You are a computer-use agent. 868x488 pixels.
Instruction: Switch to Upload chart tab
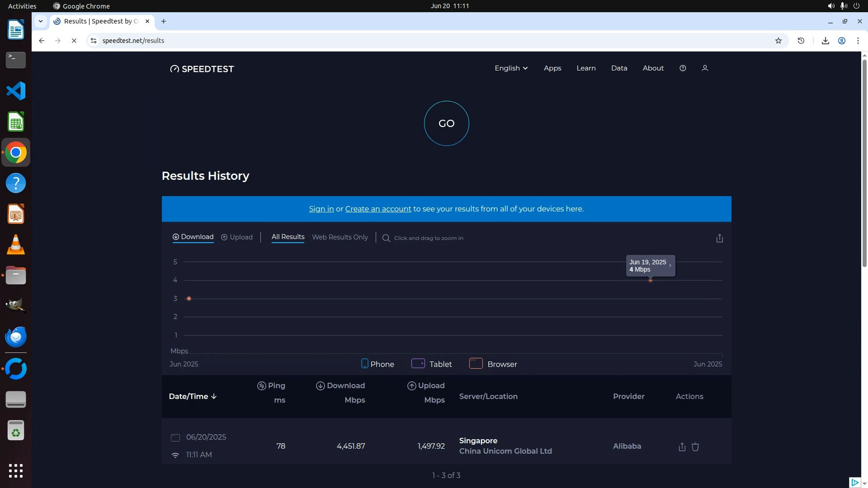(x=236, y=237)
